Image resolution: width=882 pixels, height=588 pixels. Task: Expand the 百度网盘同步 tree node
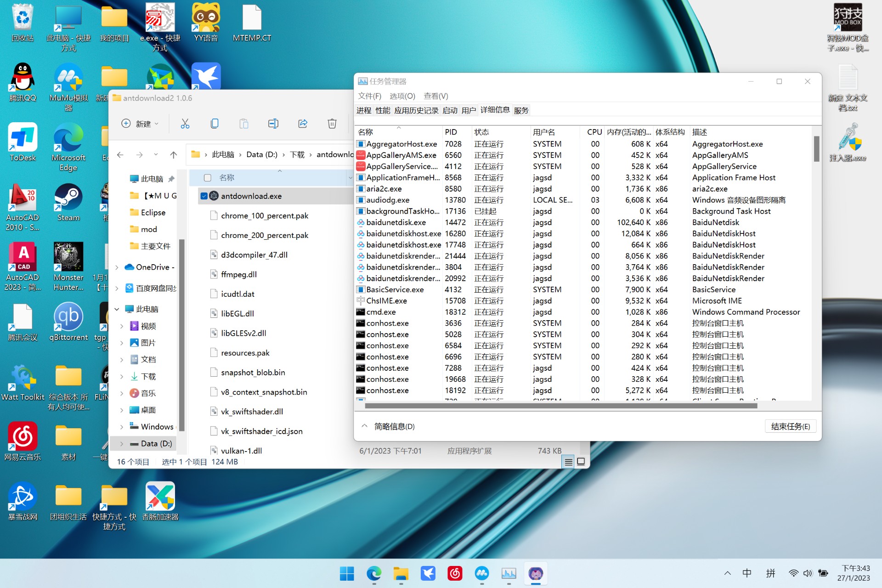(x=117, y=288)
